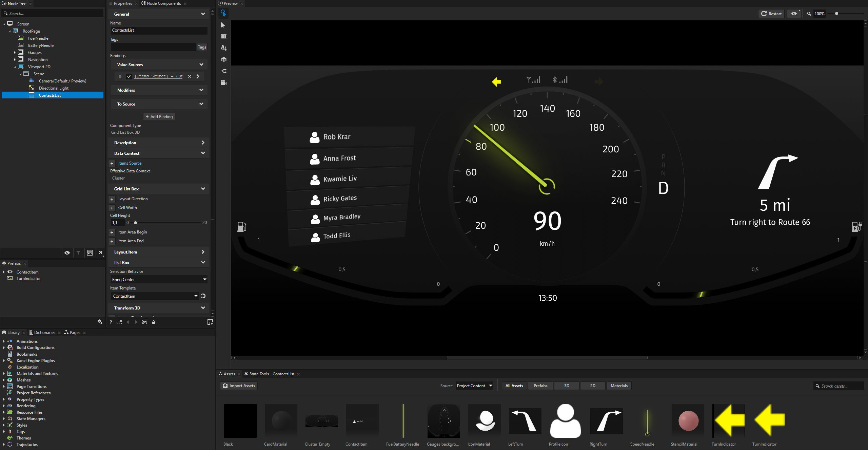Toggle the eye visibility button in Node Tree

tap(67, 253)
